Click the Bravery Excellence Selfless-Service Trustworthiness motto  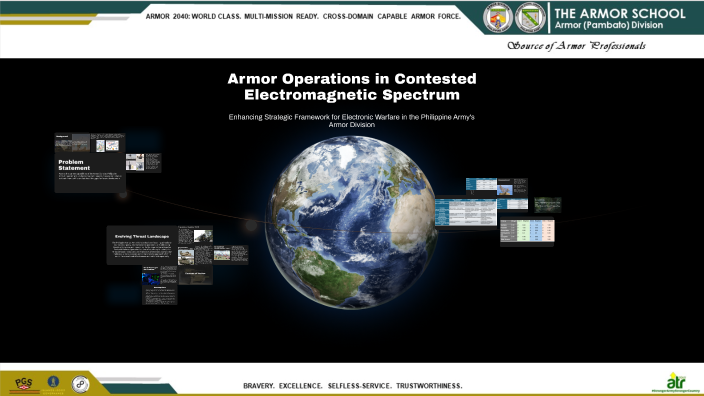coord(352,386)
